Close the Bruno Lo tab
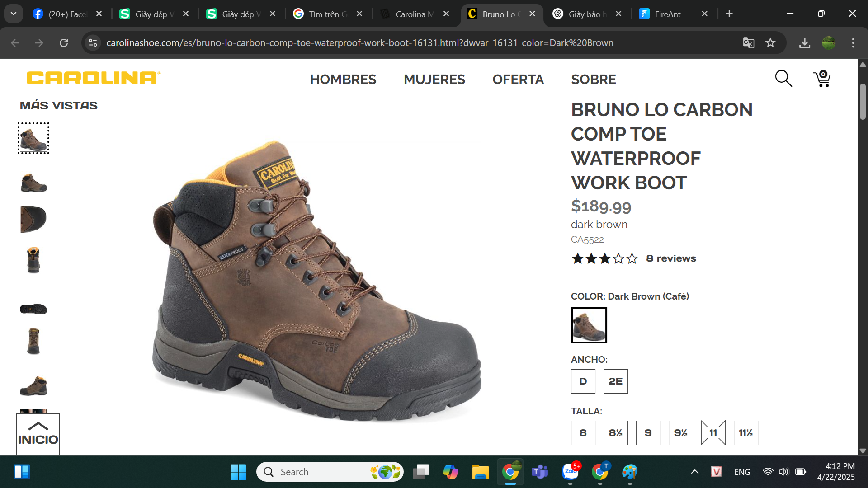Image resolution: width=868 pixels, height=488 pixels. click(x=533, y=14)
